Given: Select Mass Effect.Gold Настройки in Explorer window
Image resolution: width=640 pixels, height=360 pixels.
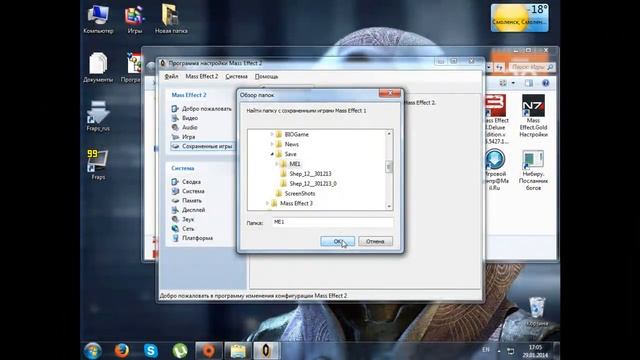Looking at the screenshot, I should pyautogui.click(x=533, y=116).
